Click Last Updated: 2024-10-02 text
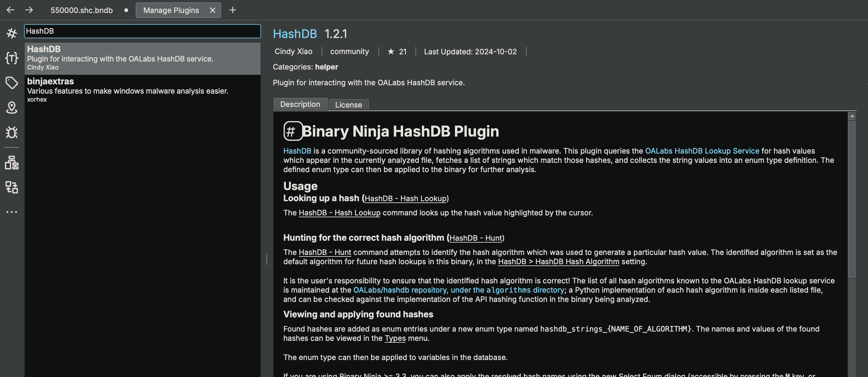 (x=470, y=52)
